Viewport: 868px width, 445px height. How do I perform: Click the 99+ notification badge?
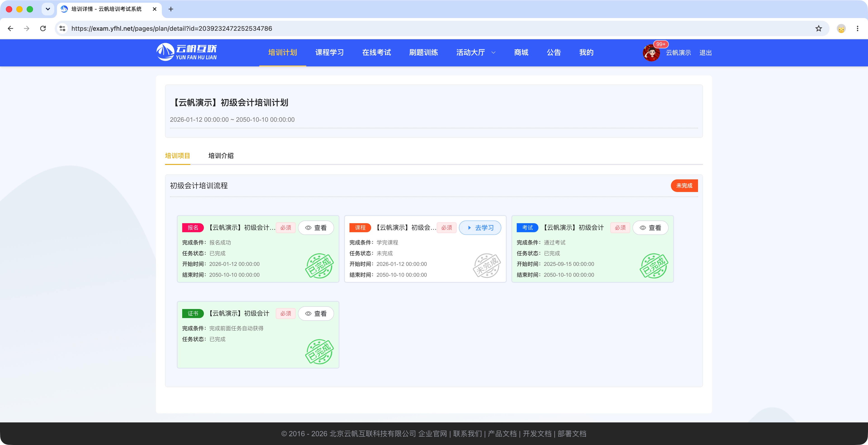pyautogui.click(x=660, y=44)
